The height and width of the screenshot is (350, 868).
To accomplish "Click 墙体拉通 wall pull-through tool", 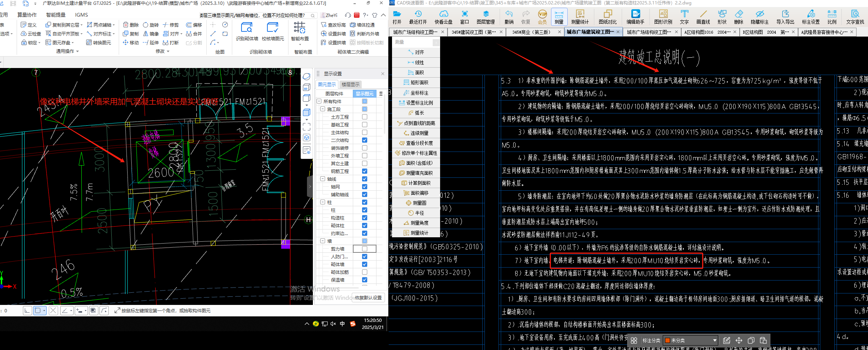I will coord(362,25).
